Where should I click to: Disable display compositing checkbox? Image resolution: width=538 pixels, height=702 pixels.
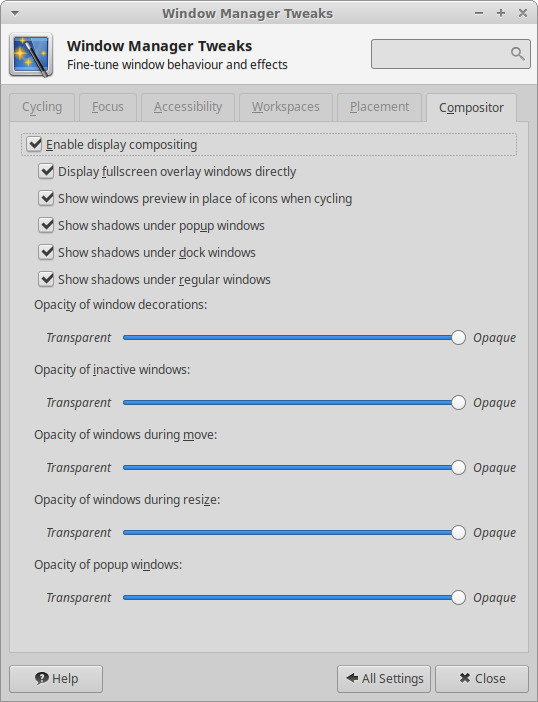(x=34, y=144)
